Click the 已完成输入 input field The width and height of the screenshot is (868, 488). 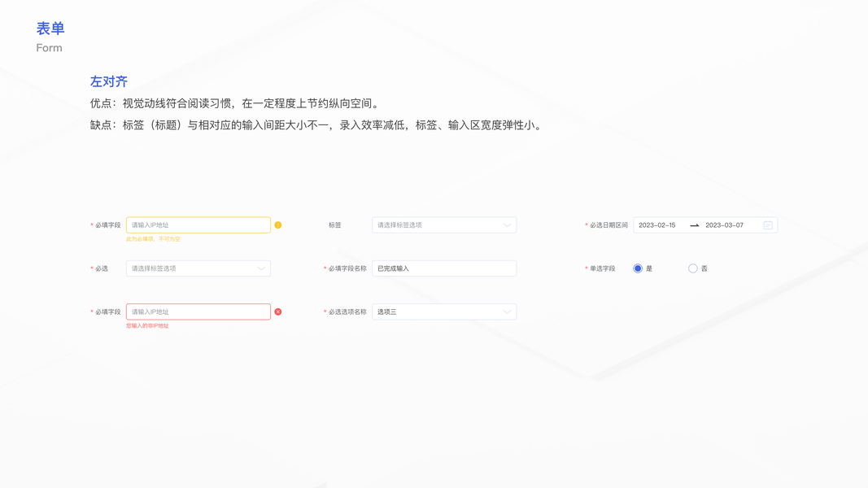point(444,268)
